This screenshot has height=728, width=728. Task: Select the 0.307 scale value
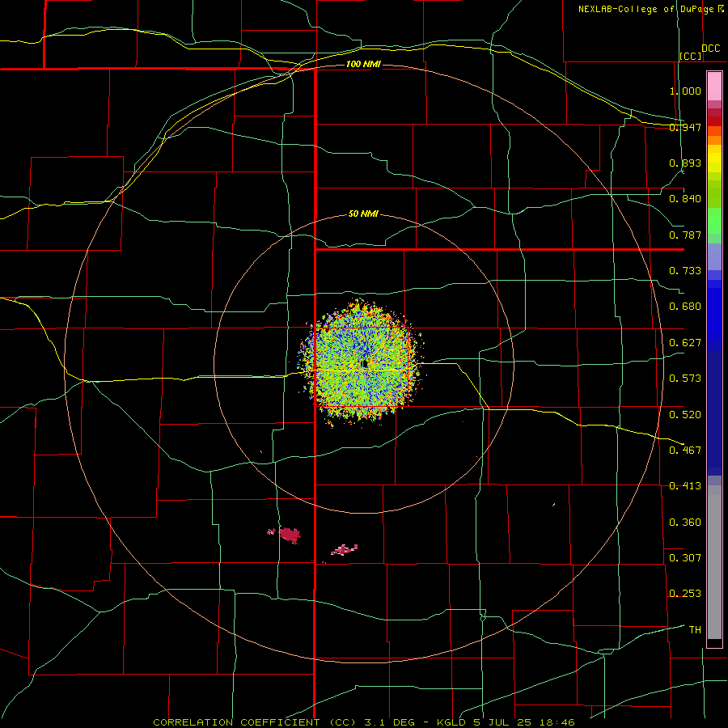[685, 557]
